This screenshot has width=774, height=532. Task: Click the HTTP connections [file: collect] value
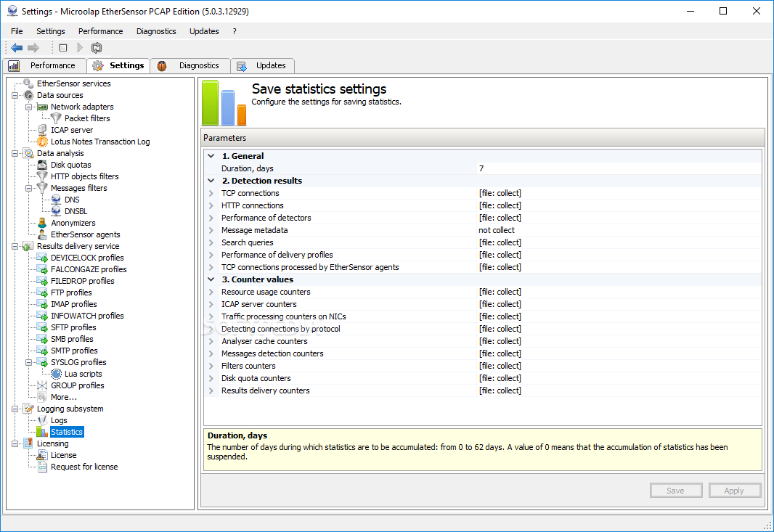[500, 205]
